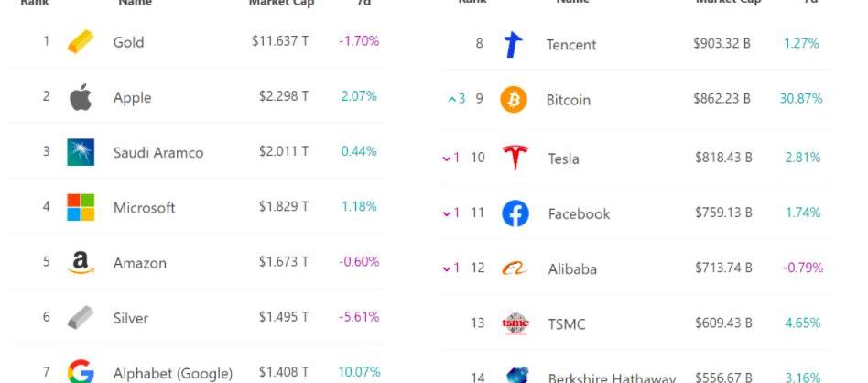Select the Saudi Aramco logo
This screenshot has width=868, height=383.
(x=81, y=152)
